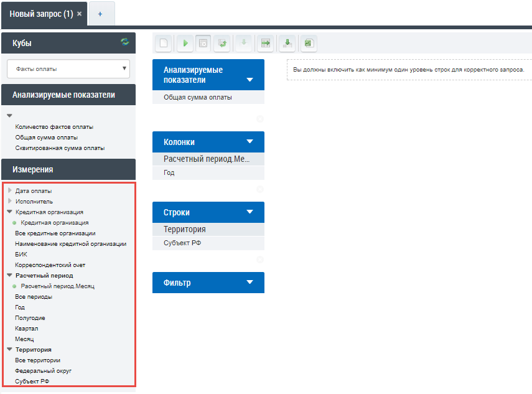This screenshot has width=532, height=394.
Task: Click the new query blank page icon
Action: point(164,43)
